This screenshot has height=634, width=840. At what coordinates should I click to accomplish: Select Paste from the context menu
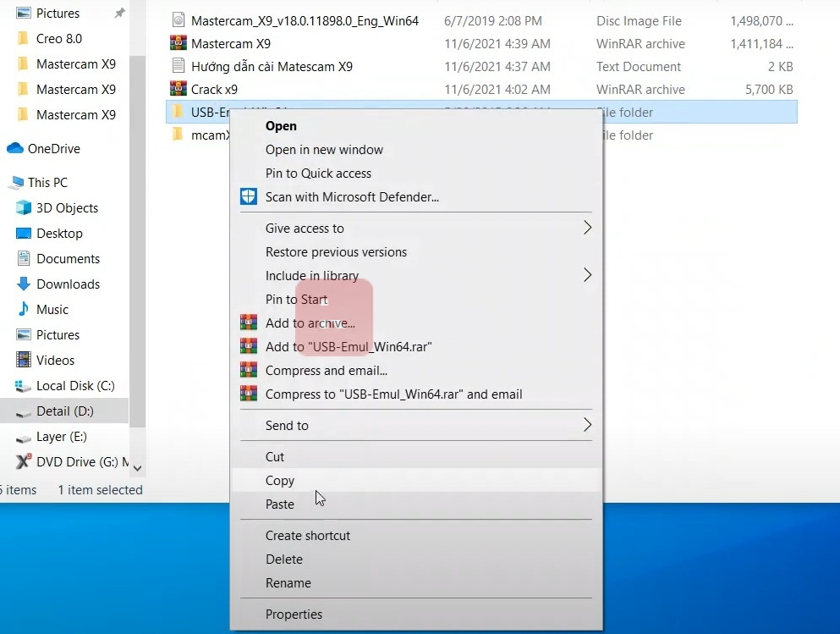(280, 504)
